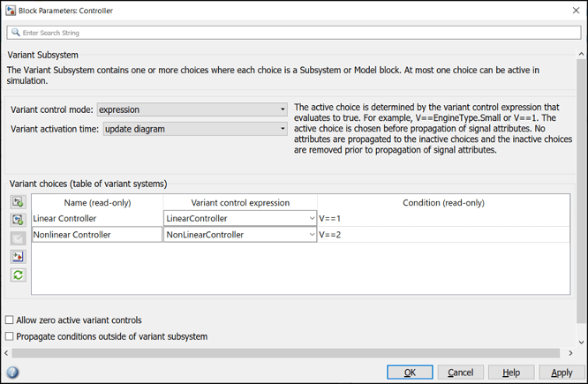Viewport: 588px width, 384px height.
Task: Click the Apply button
Action: (x=562, y=373)
